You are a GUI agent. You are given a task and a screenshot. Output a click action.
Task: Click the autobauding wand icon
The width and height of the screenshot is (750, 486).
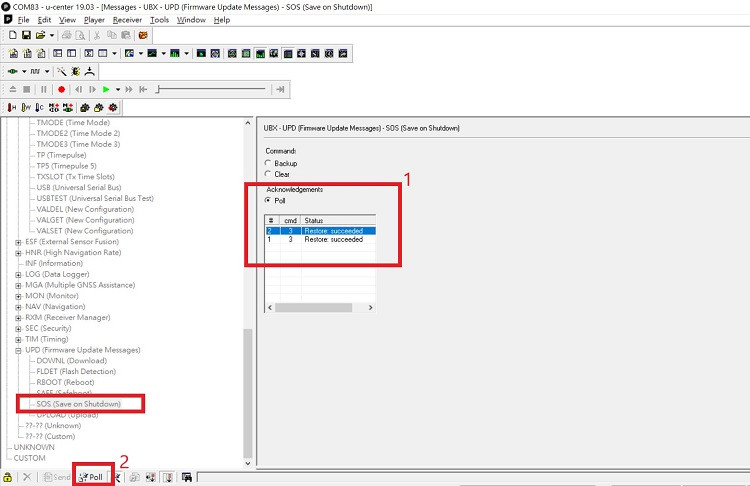coord(61,71)
